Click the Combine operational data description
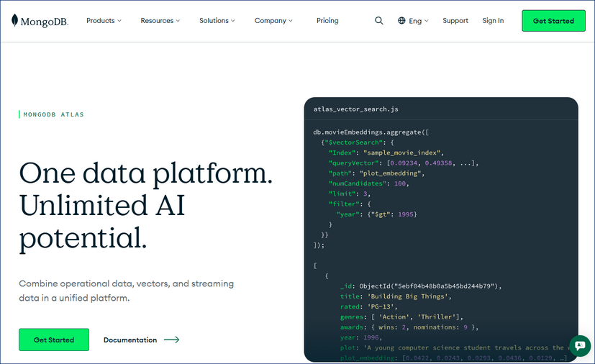 (127, 291)
